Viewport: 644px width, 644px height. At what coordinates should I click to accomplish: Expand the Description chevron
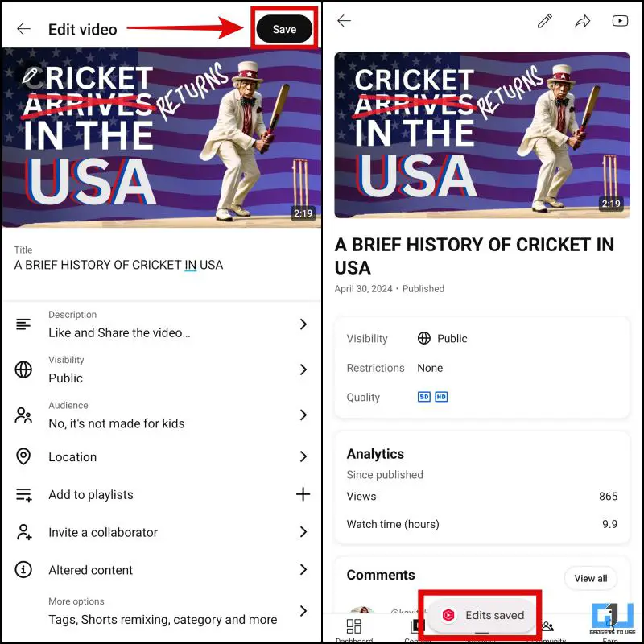(303, 324)
